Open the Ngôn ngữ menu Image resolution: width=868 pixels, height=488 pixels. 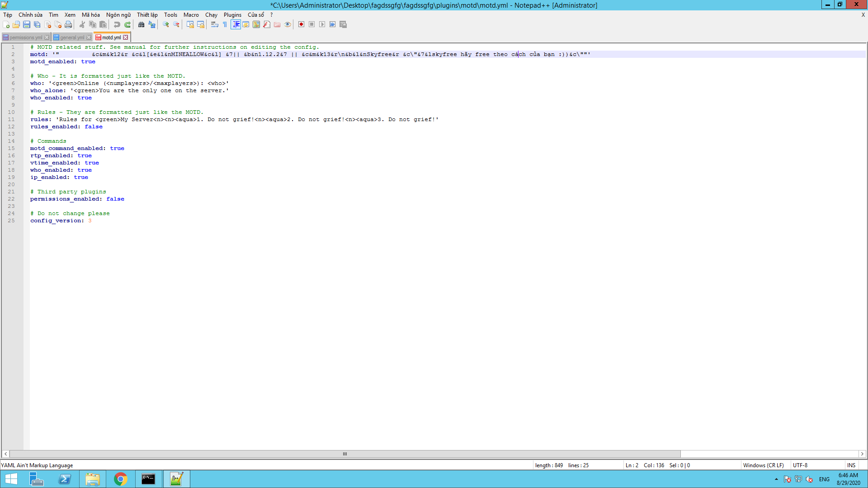pyautogui.click(x=118, y=15)
